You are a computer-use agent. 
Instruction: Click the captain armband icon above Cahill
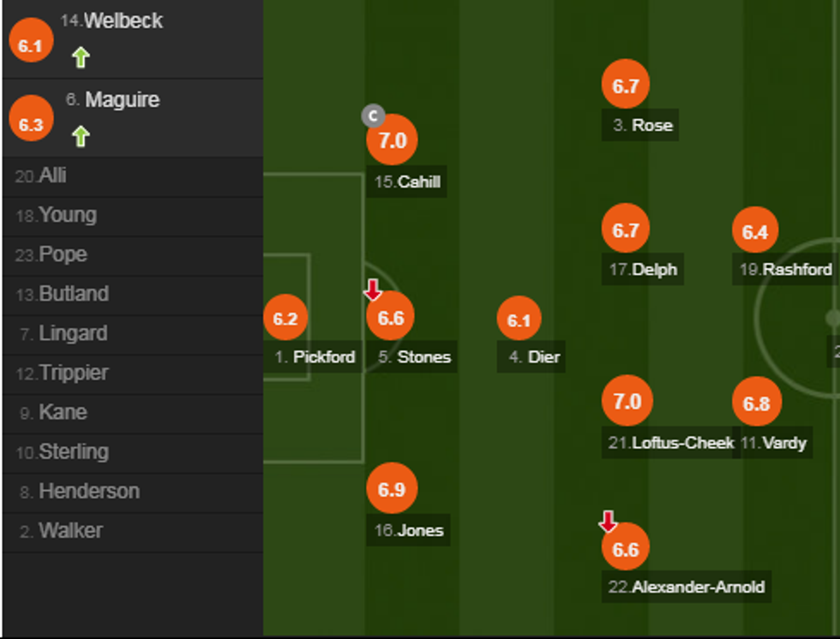tap(373, 116)
